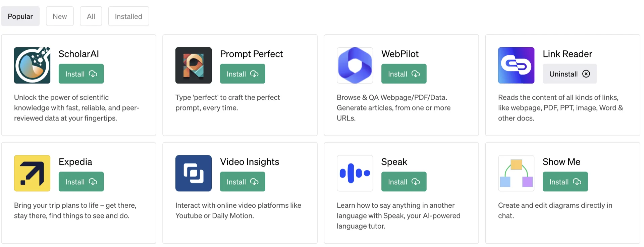The height and width of the screenshot is (247, 644).
Task: Open the Installed plugins tab
Action: 128,16
